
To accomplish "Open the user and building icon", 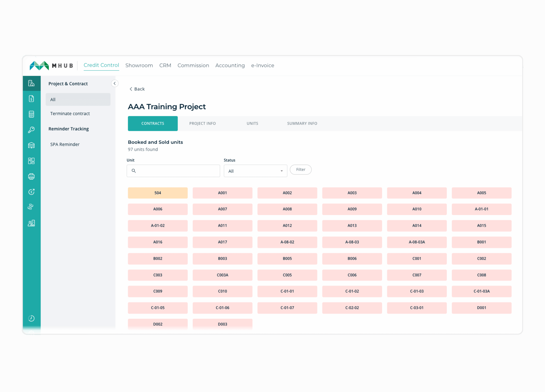I will (x=31, y=223).
